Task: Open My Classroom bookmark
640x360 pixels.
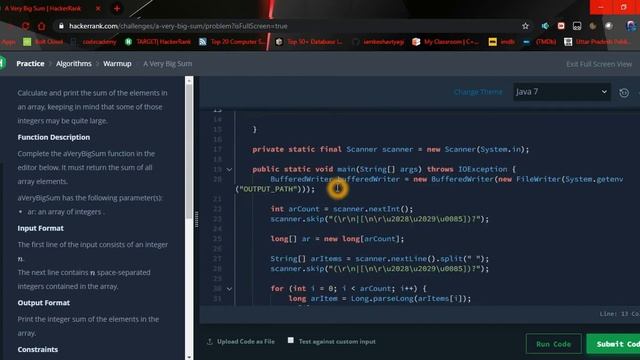Action: pos(446,42)
